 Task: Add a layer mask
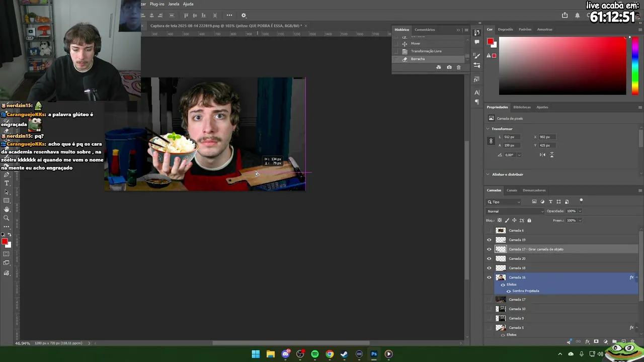pyautogui.click(x=596, y=342)
